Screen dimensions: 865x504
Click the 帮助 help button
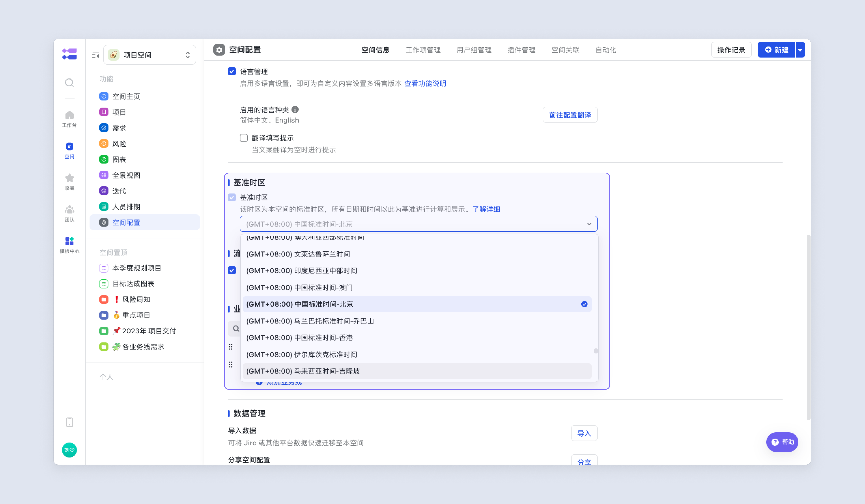tap(782, 442)
